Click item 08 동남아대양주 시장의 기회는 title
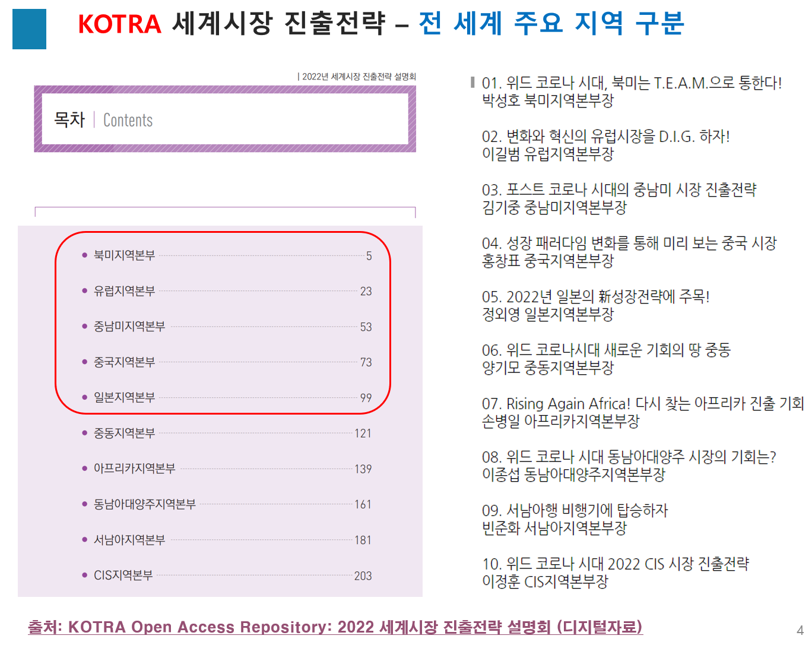Screen dimensions: 812x648 [629, 457]
